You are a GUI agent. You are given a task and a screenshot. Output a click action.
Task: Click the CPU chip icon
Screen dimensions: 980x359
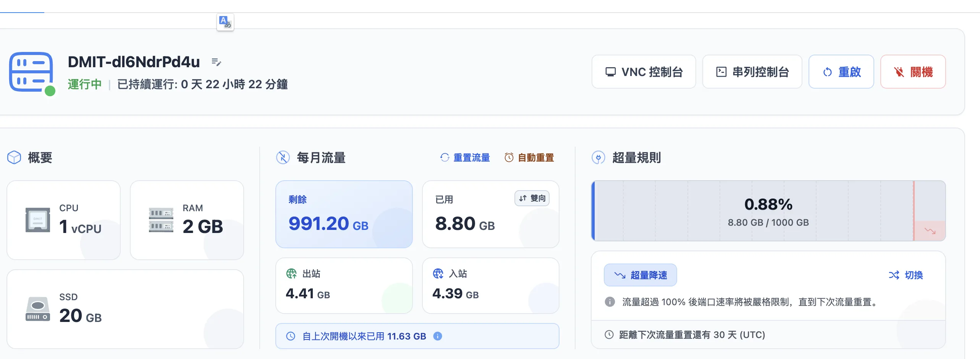37,220
